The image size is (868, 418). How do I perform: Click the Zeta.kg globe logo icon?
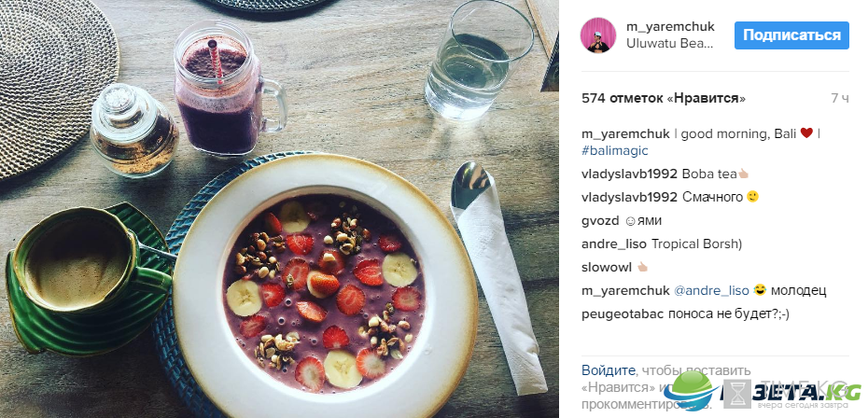pos(690,391)
